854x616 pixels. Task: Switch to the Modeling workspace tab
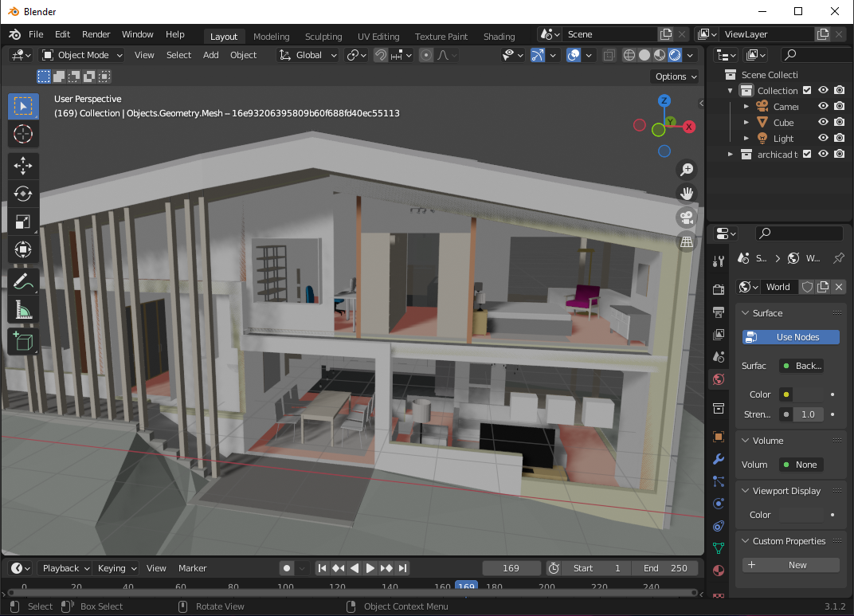click(271, 37)
